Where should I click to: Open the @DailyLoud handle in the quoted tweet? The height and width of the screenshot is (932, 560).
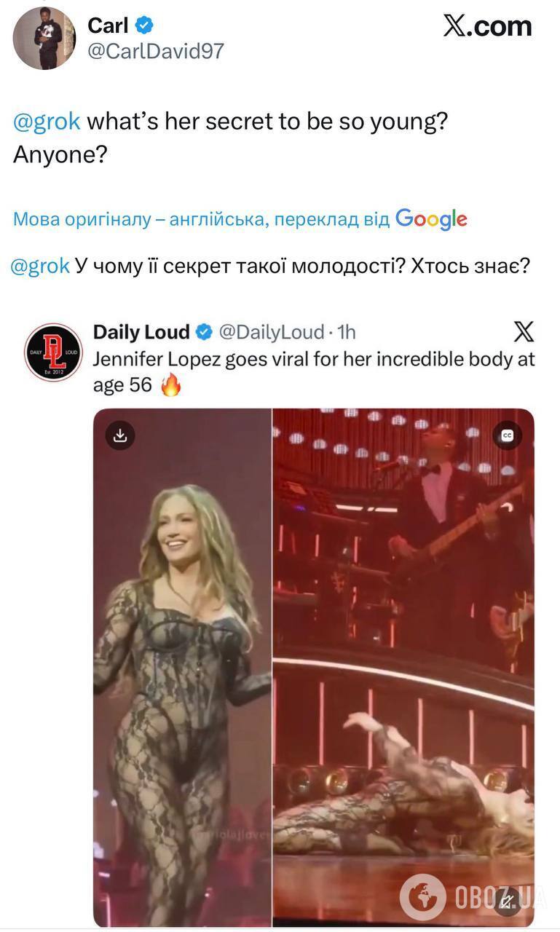point(272,333)
